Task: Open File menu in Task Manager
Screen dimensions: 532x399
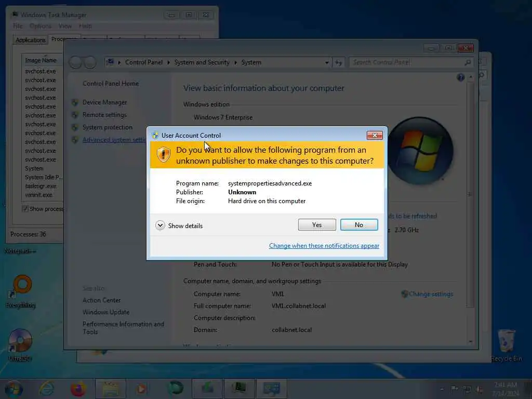Action: coord(18,26)
